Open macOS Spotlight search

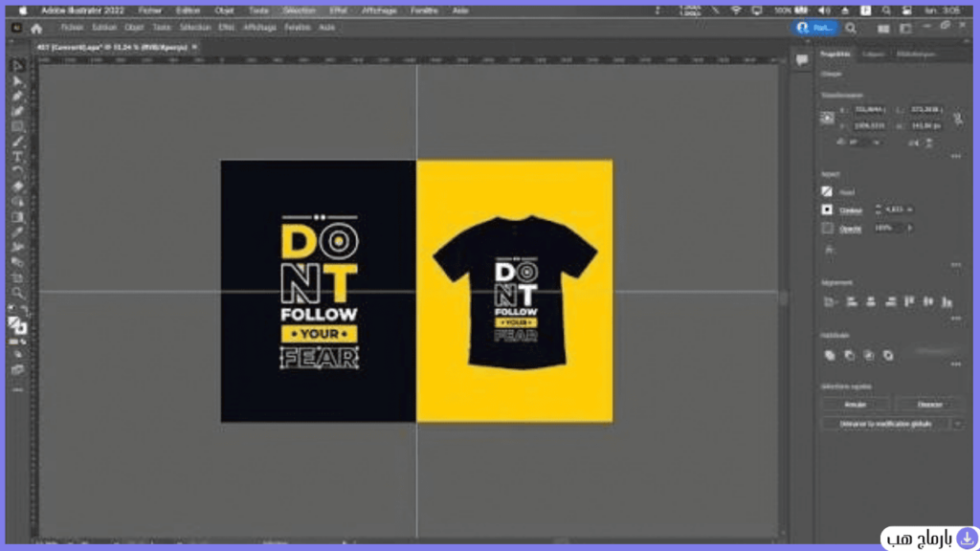click(886, 11)
